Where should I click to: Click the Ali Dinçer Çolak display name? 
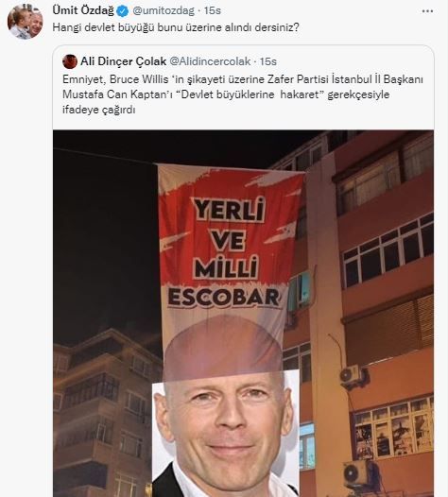(123, 61)
